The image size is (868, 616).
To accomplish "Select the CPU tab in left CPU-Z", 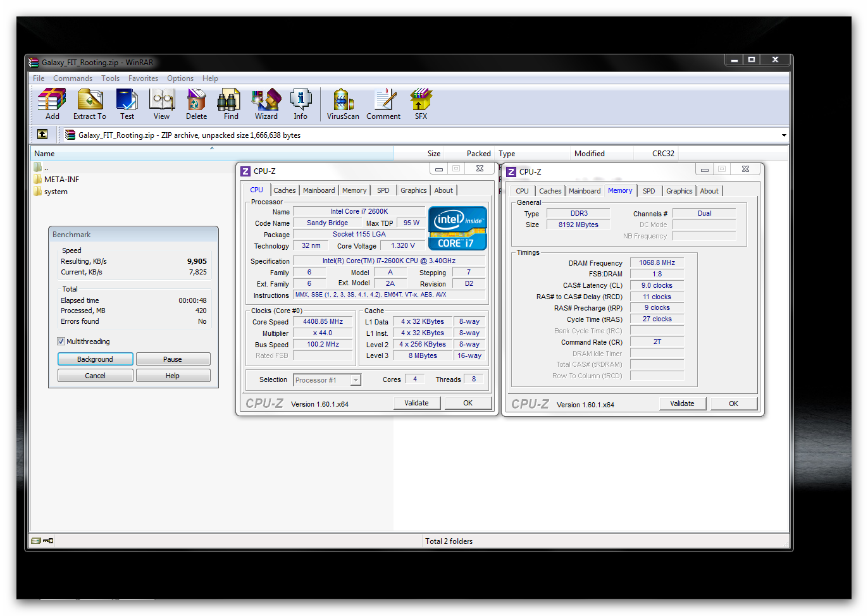I will 256,190.
